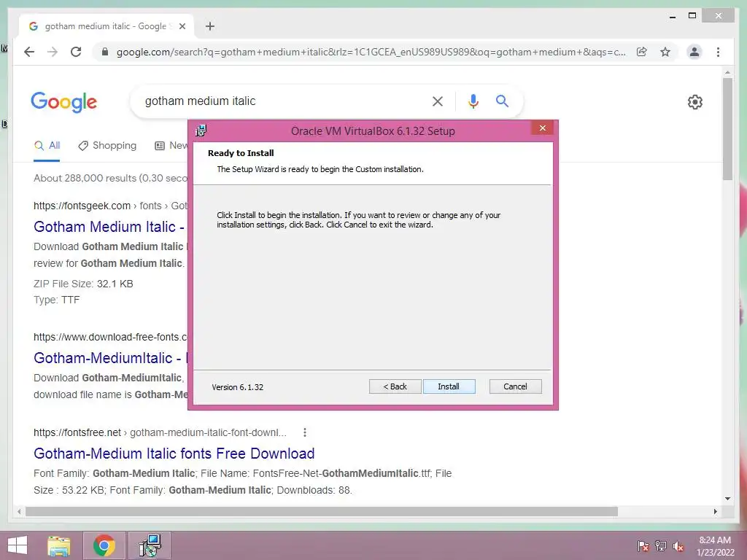Screen dimensions: 747x560
Task: Minimize the Chrome window
Action: coord(673,16)
